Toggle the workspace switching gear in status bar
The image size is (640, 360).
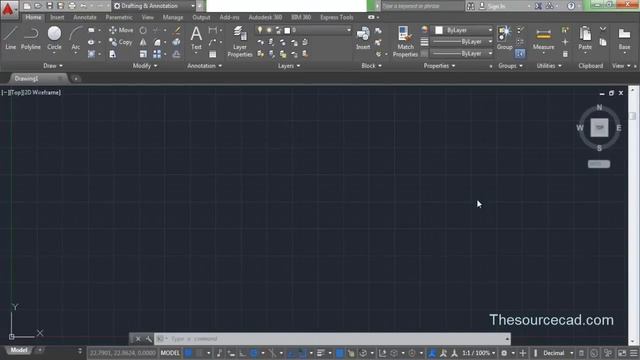[x=504, y=353]
